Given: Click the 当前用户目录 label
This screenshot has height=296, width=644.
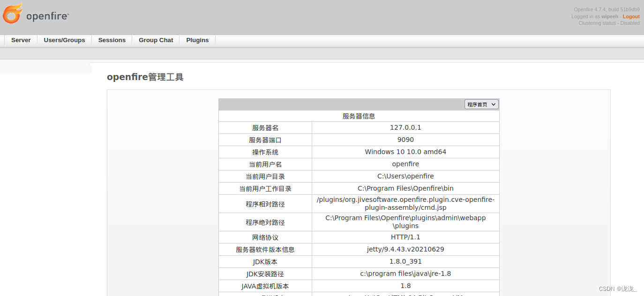Looking at the screenshot, I should click(x=265, y=177).
